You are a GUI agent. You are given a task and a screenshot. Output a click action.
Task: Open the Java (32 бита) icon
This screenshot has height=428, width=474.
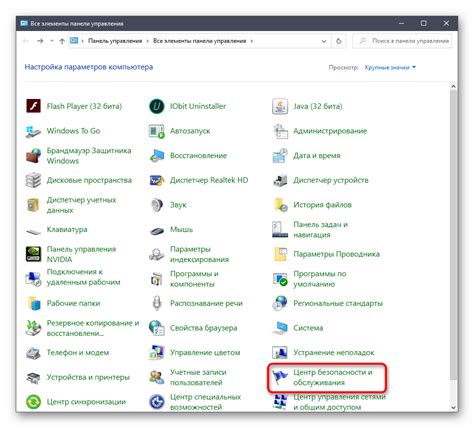click(280, 106)
